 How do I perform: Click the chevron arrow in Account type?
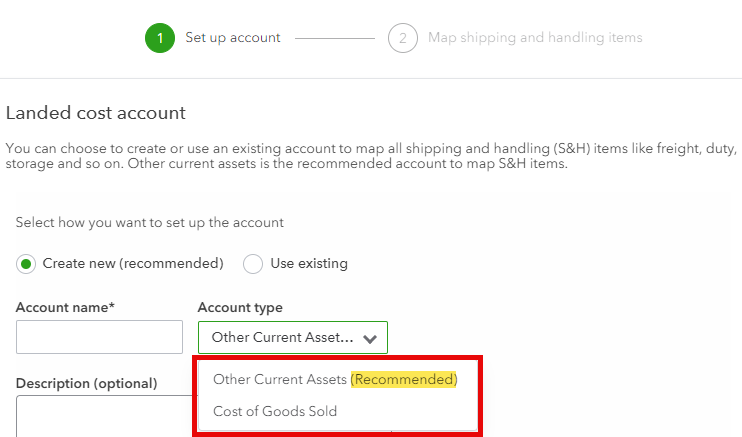[370, 339]
